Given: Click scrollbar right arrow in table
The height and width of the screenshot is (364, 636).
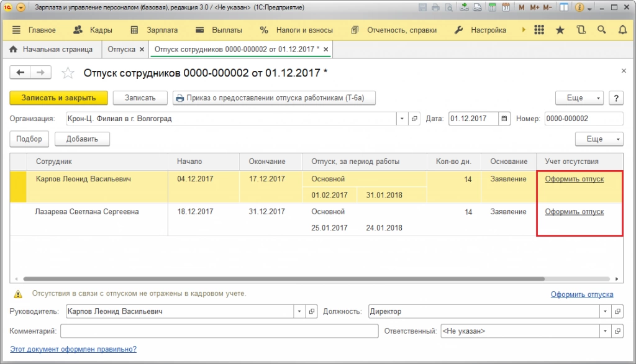Looking at the screenshot, I should coord(617,279).
